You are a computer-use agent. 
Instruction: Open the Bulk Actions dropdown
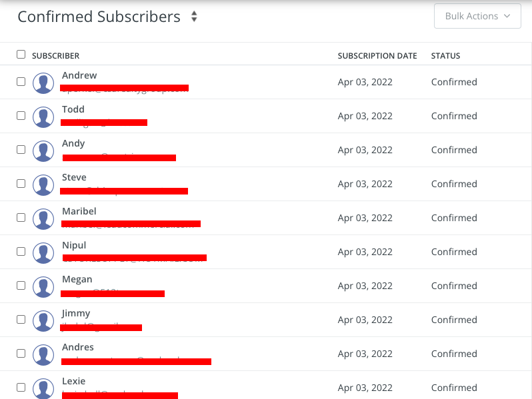(477, 16)
